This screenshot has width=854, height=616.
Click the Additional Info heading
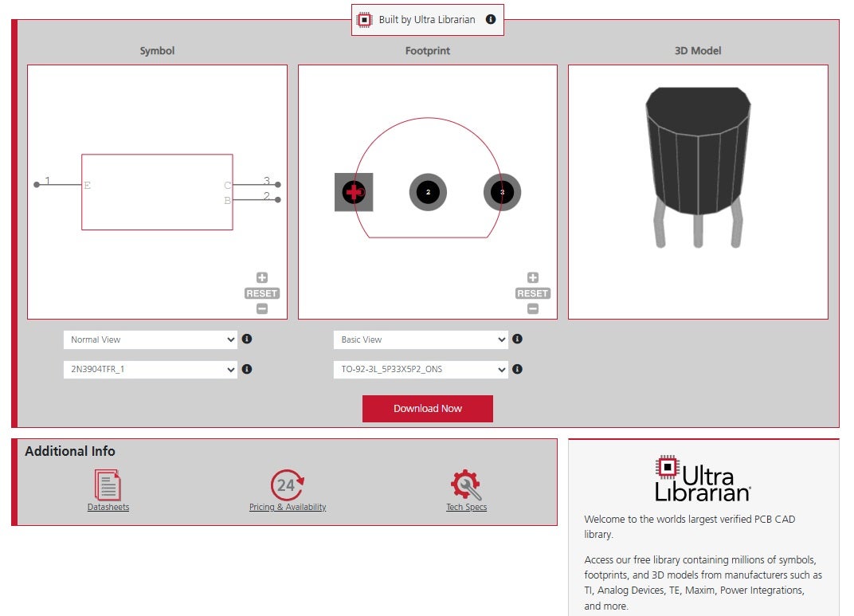[70, 451]
